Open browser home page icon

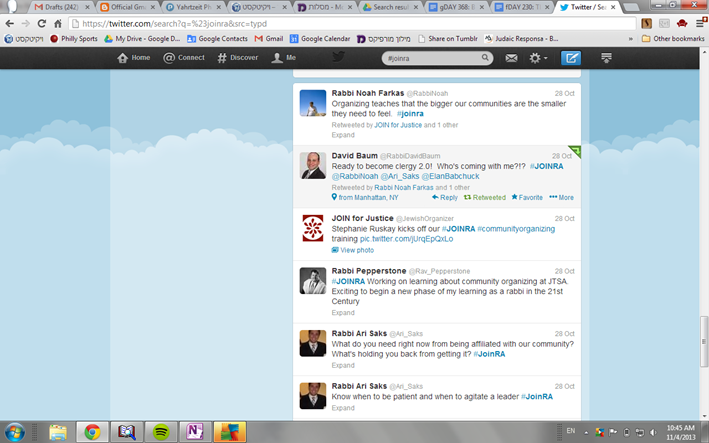(58, 24)
